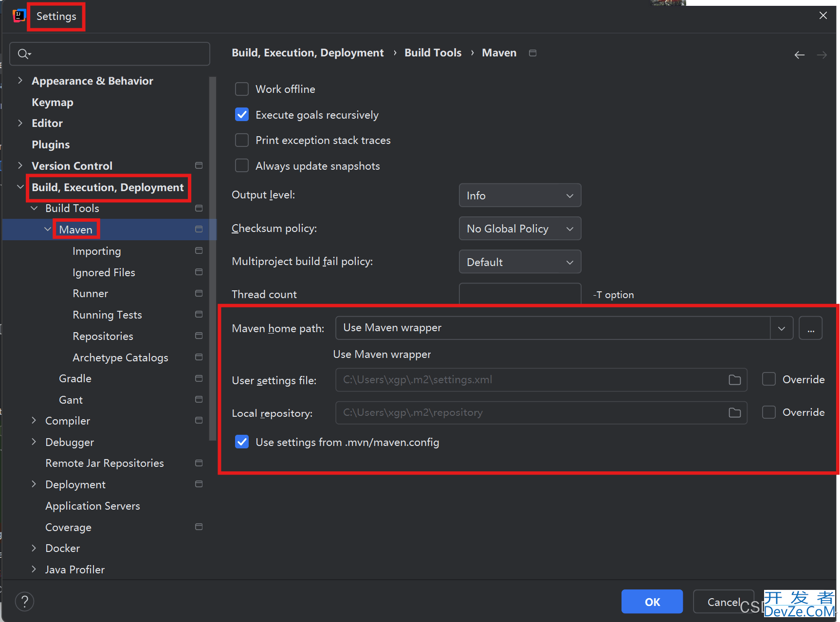
Task: Collapse the Build Tools node
Action: point(34,208)
